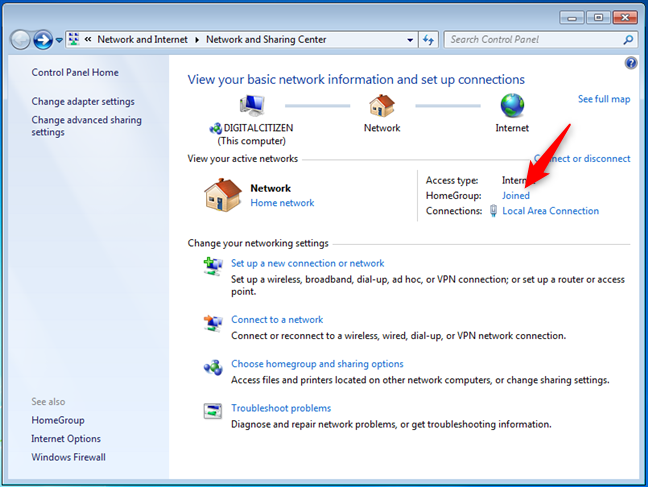Click Network and Internet breadcrumb

coord(142,40)
